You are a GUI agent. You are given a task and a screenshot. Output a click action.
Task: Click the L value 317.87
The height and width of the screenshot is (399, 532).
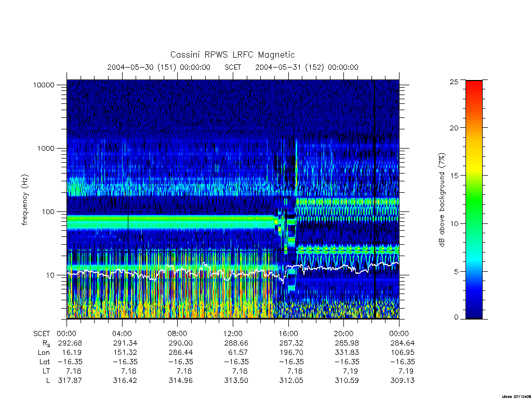(x=70, y=380)
